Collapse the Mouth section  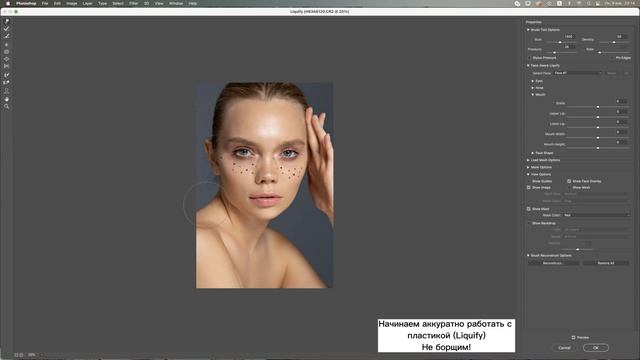(533, 95)
